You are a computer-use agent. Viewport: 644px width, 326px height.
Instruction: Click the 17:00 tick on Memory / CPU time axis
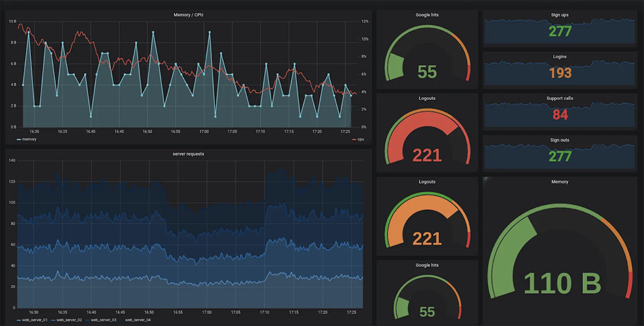pos(204,131)
